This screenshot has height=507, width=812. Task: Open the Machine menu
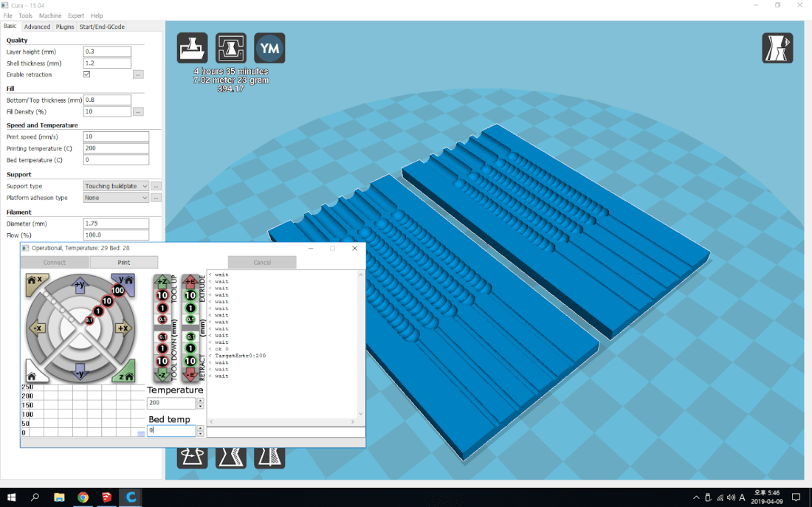(50, 15)
